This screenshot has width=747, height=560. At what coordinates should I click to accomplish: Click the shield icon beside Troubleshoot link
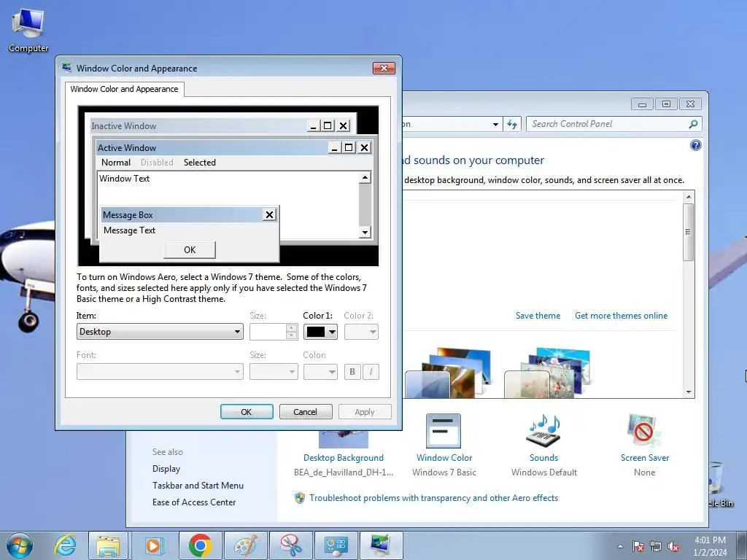(300, 497)
